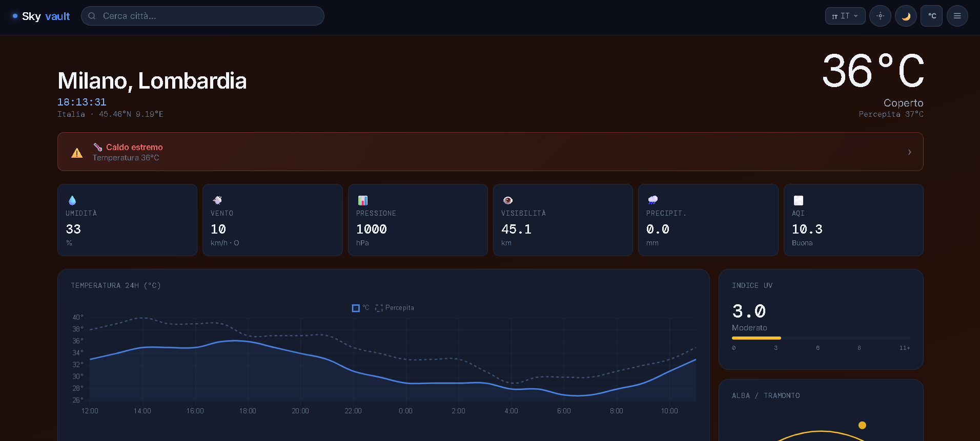Focus the Cerca città search field

tap(202, 16)
